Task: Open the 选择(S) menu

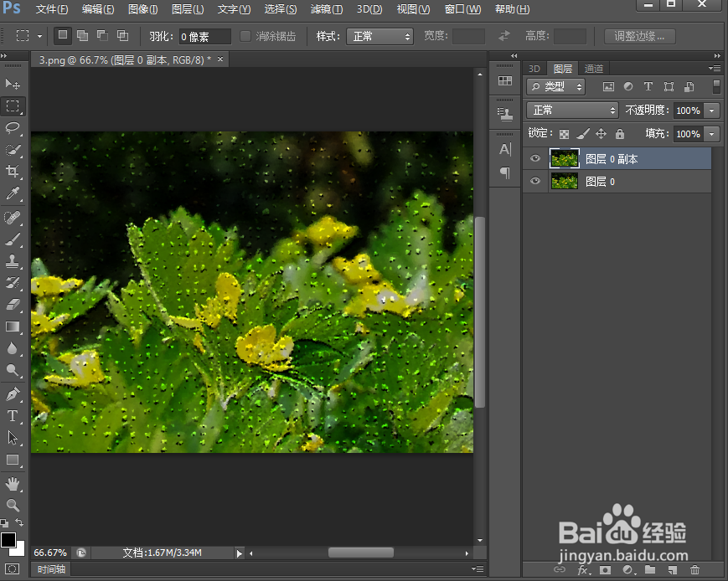Action: 281,9
